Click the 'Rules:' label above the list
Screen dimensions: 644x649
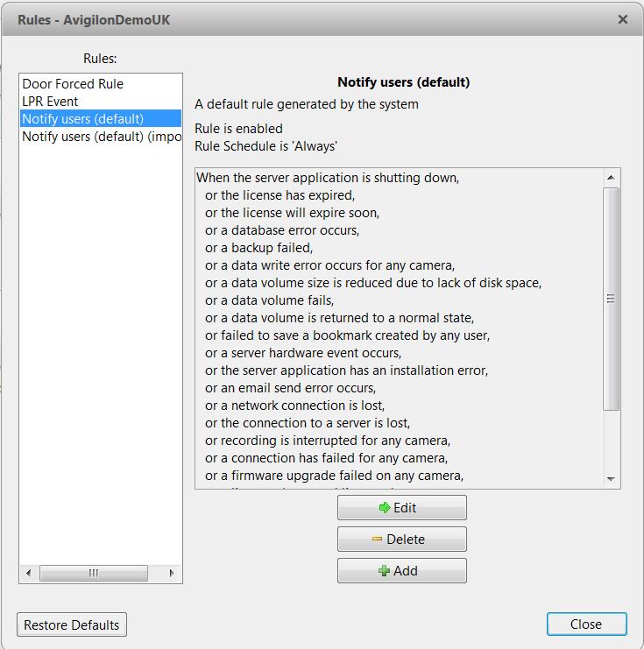click(x=100, y=59)
